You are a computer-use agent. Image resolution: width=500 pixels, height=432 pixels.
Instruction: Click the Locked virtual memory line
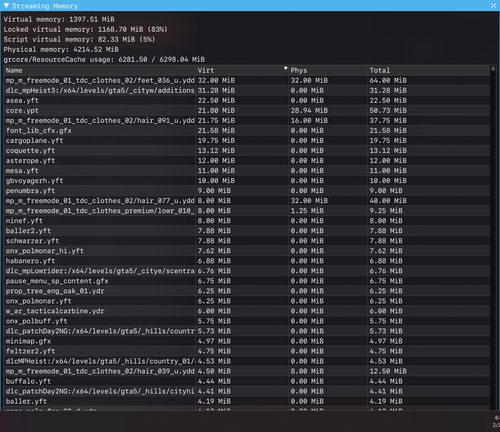tap(86, 29)
